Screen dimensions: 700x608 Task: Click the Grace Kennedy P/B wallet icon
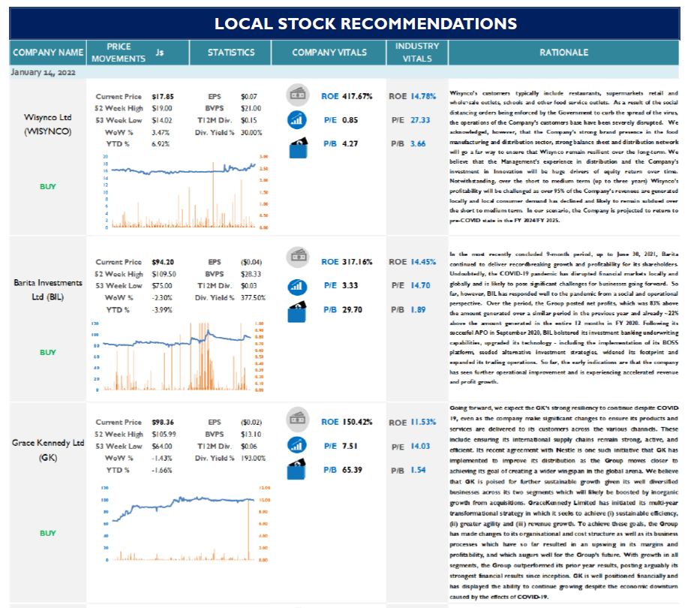[297, 468]
